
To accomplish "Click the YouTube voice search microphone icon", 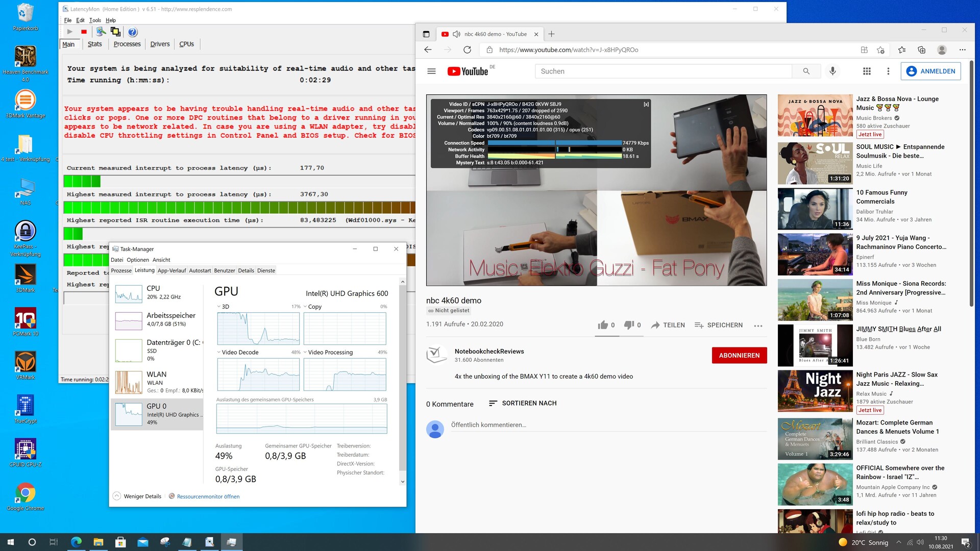I will click(832, 71).
